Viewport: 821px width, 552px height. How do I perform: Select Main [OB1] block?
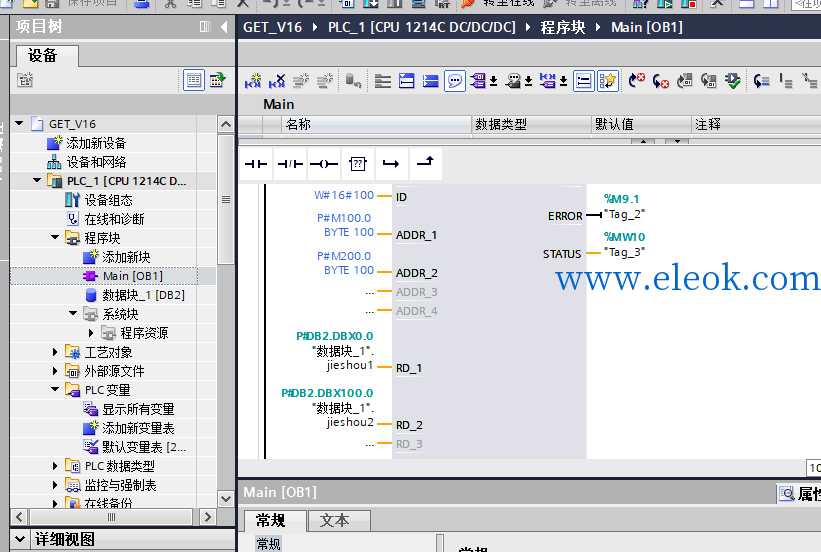click(133, 276)
